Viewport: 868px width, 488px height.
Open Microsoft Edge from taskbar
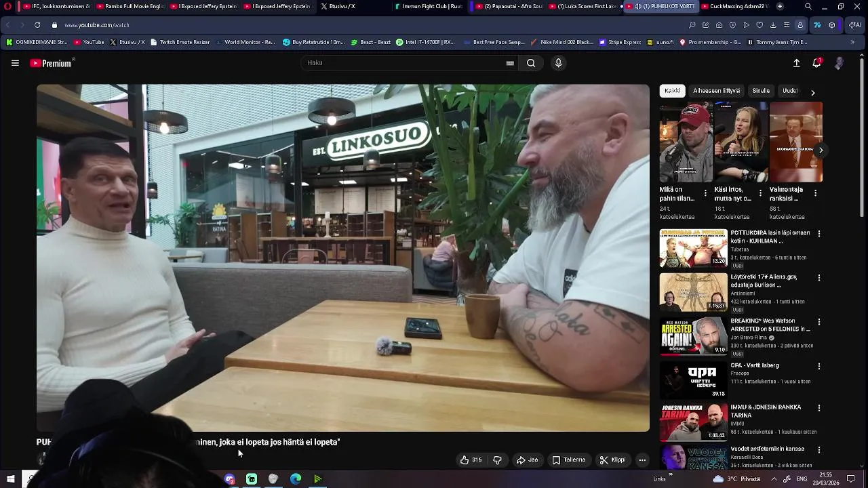[296, 479]
